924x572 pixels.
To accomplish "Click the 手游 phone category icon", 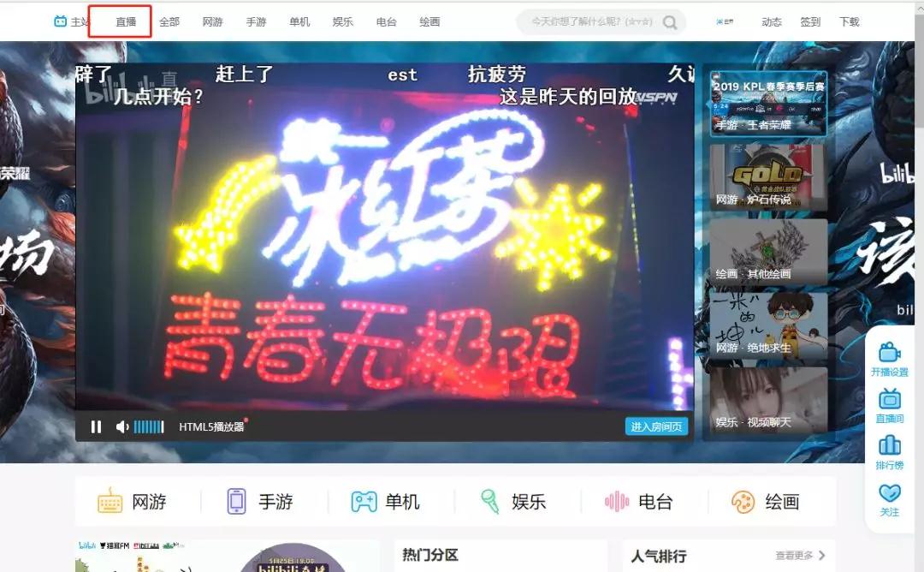I will pyautogui.click(x=236, y=501).
